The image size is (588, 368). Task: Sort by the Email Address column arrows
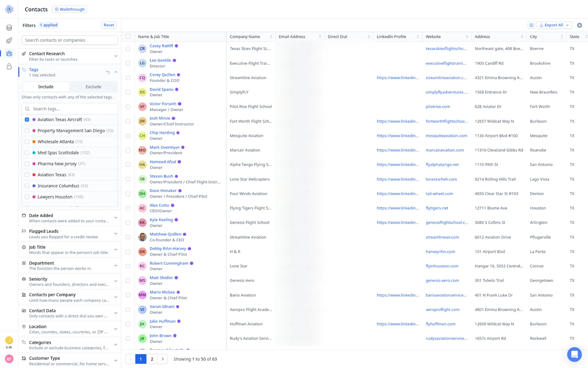tap(320, 37)
